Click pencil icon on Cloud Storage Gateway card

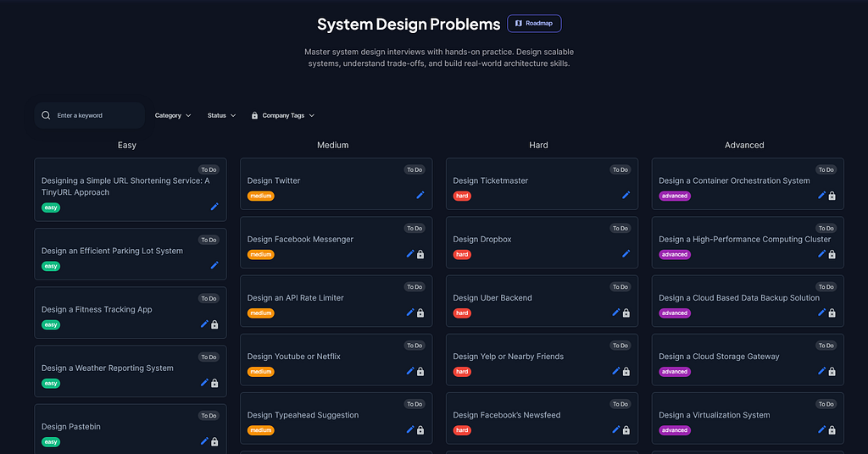tap(822, 371)
